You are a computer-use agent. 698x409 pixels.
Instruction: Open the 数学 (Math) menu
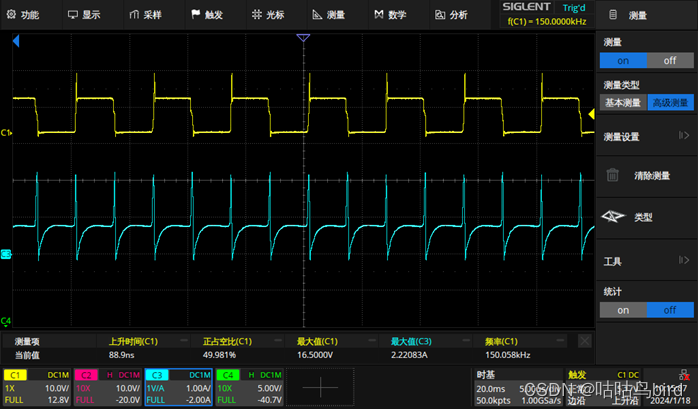[x=390, y=15]
